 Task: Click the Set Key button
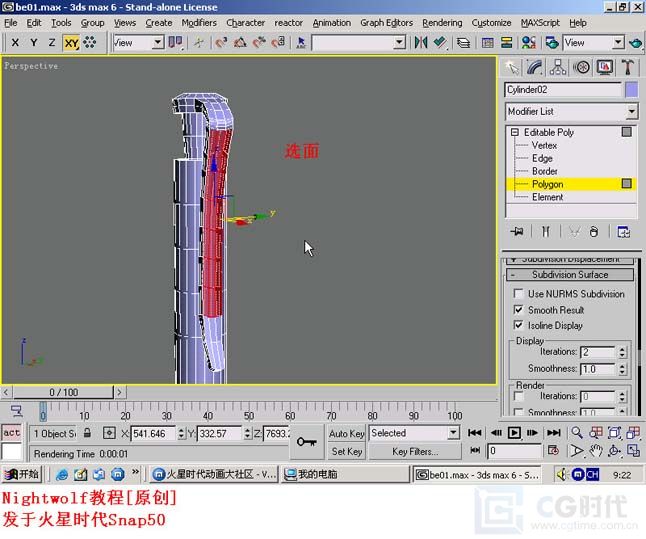pos(346,452)
